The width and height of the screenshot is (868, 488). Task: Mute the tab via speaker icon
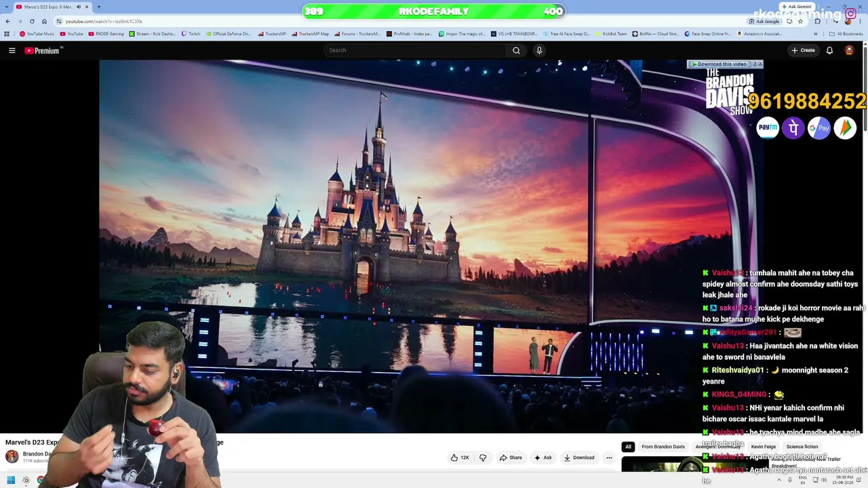coord(79,7)
